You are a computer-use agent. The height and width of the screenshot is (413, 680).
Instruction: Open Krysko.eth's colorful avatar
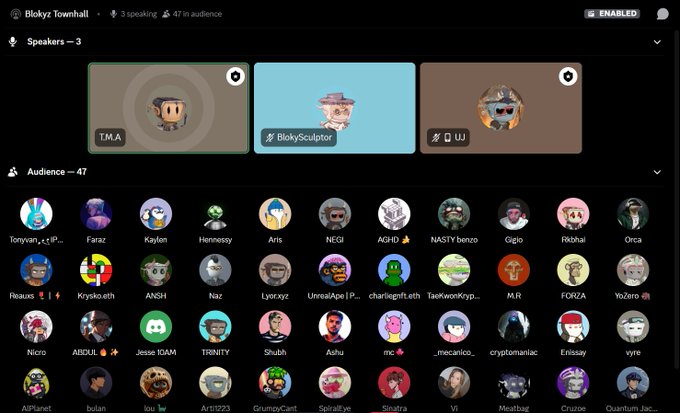(x=96, y=270)
